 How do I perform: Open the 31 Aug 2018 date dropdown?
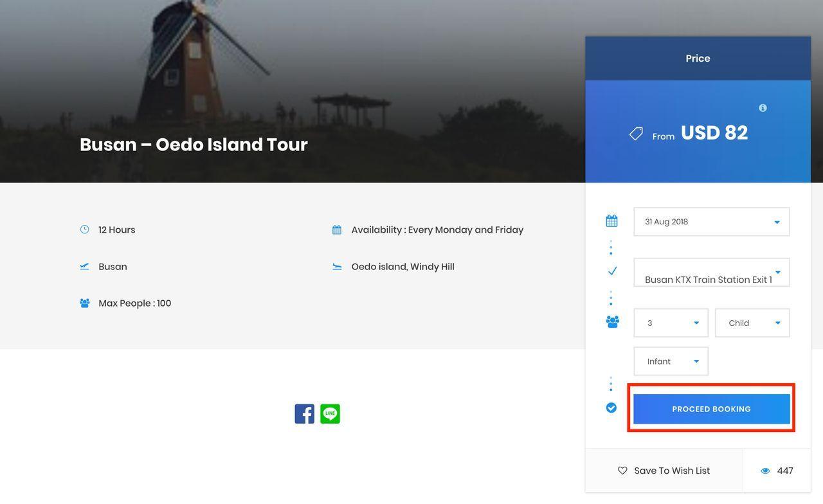point(711,222)
